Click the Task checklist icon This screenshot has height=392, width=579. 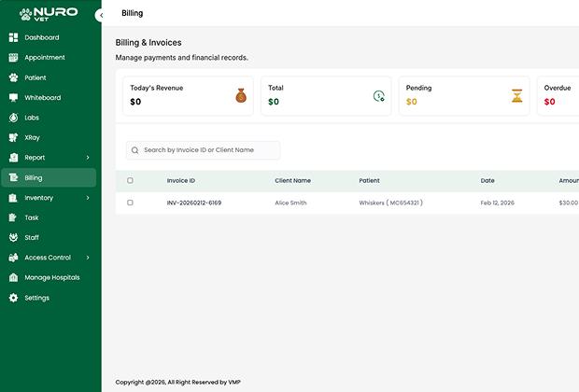click(13, 217)
